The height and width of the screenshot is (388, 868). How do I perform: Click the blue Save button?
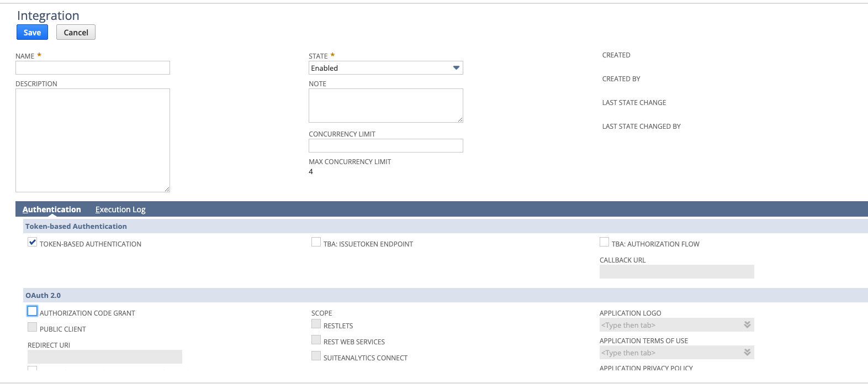click(32, 33)
